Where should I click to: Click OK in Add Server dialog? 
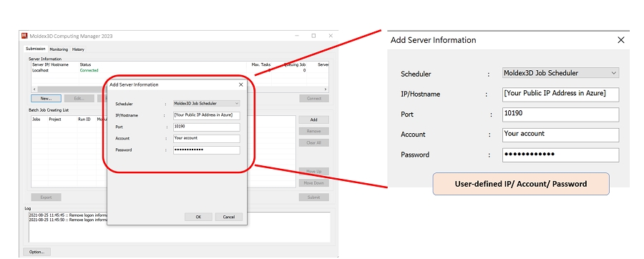click(198, 217)
